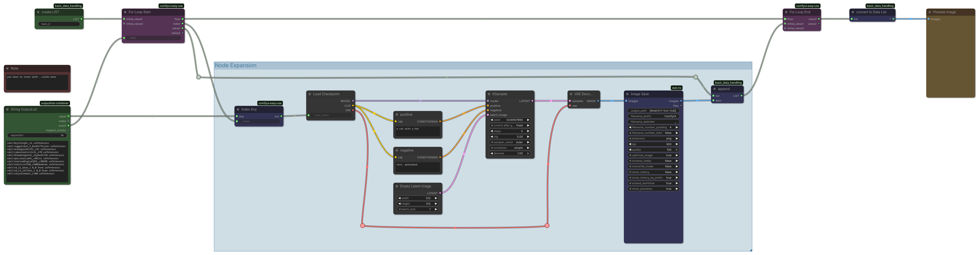This screenshot has height=255, width=980.
Task: Select the Node Expansion group title
Action: click(x=235, y=65)
